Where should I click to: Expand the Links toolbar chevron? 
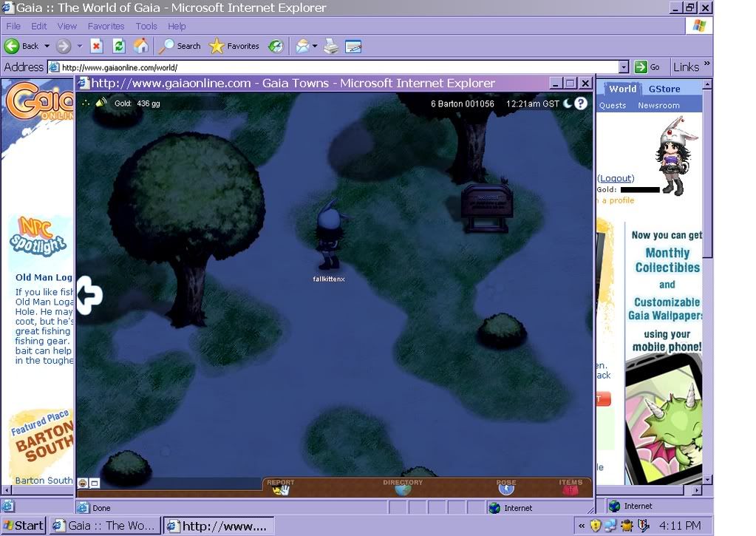tap(706, 64)
